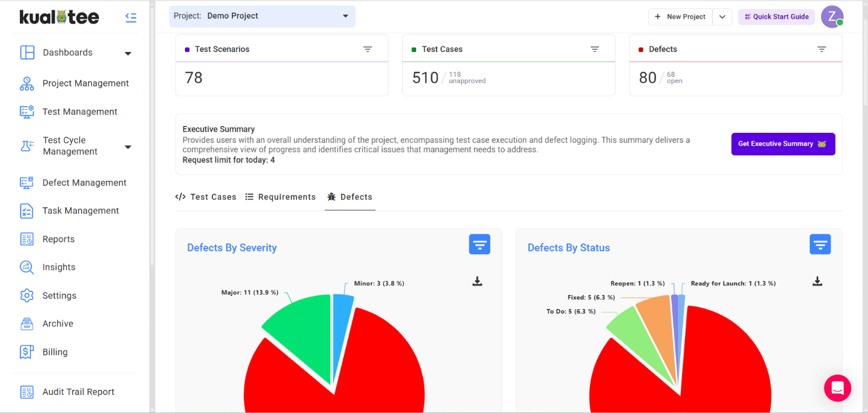Open the Quick Start Guide
Image resolution: width=868 pixels, height=413 pixels.
[776, 17]
